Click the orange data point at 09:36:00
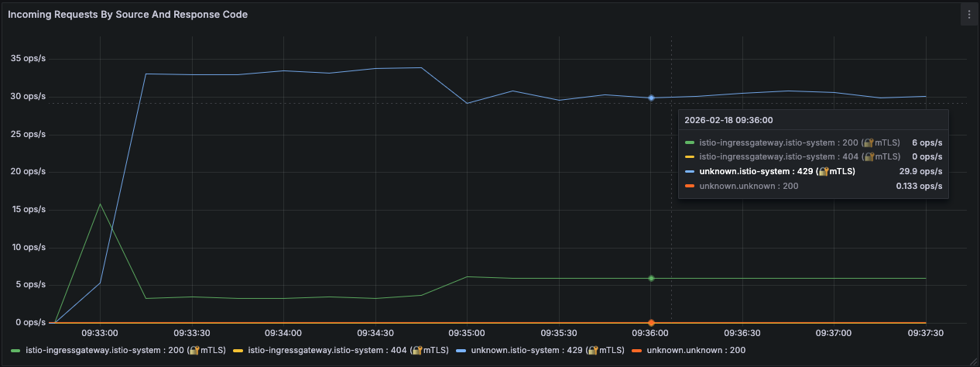 [x=651, y=322]
